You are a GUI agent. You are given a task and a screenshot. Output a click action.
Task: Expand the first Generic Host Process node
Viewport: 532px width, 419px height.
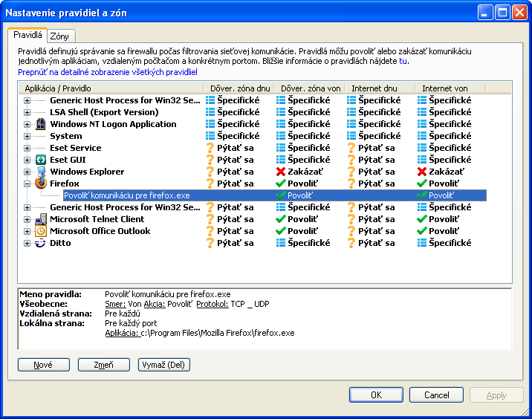pos(27,101)
